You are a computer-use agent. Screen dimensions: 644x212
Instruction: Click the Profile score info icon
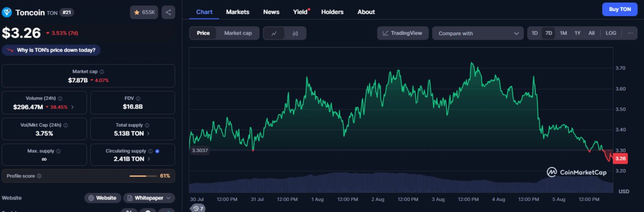(x=39, y=176)
